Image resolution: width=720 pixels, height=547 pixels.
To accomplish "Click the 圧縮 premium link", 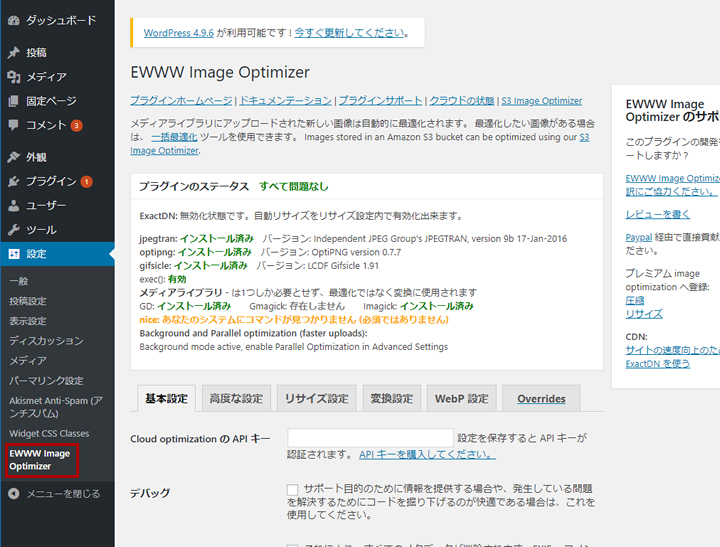I will [635, 300].
